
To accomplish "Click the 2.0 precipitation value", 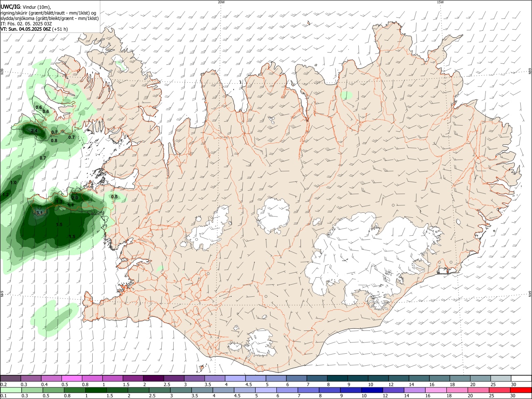I will [x=75, y=198].
